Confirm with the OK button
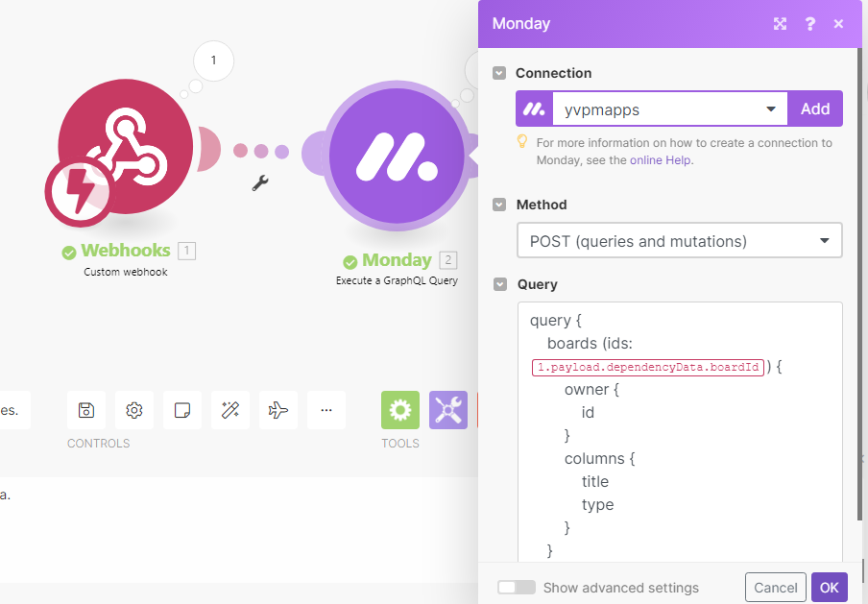This screenshot has width=868, height=604. (830, 588)
